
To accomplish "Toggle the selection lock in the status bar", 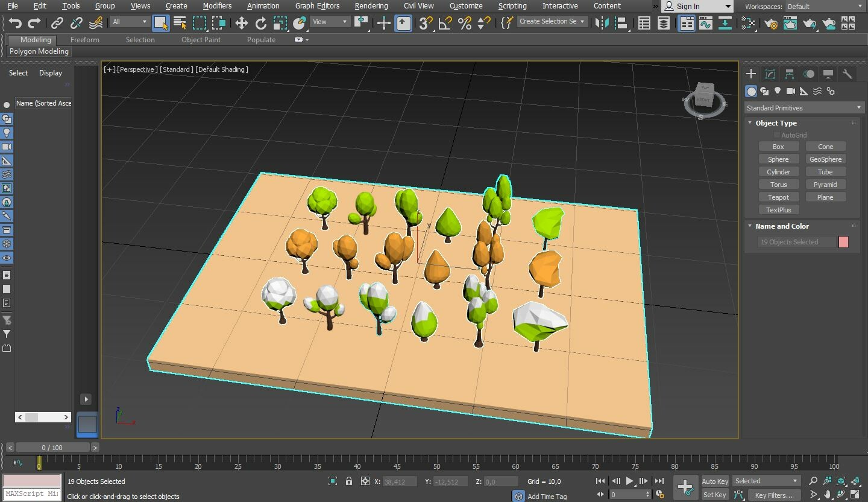I will pos(348,481).
